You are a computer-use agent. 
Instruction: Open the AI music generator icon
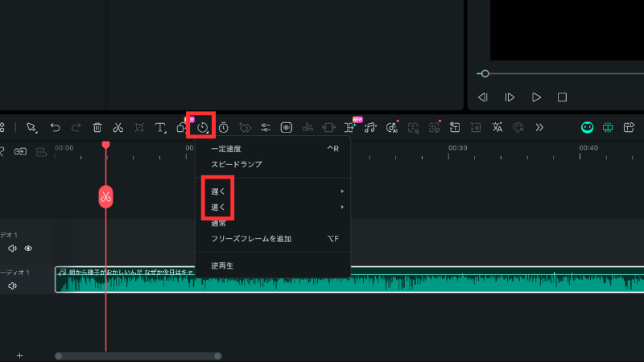[392, 128]
